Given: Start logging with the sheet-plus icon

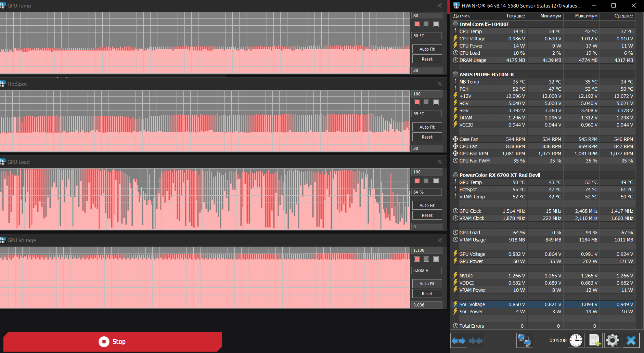Looking at the screenshot, I should [594, 340].
